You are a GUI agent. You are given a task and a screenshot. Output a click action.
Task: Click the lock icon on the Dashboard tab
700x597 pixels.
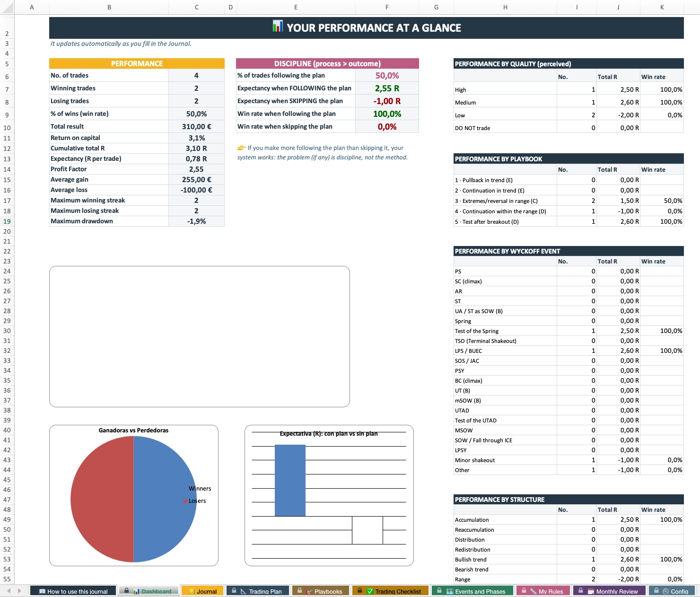coord(127,590)
